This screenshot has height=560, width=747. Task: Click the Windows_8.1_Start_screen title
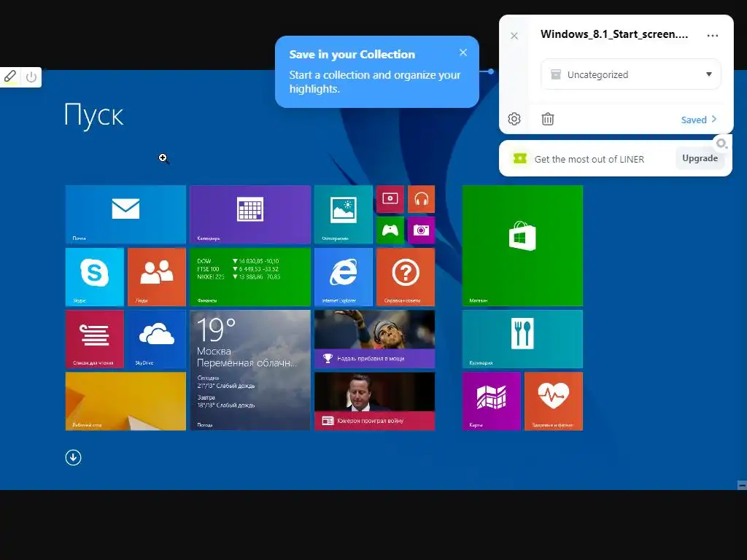click(614, 34)
